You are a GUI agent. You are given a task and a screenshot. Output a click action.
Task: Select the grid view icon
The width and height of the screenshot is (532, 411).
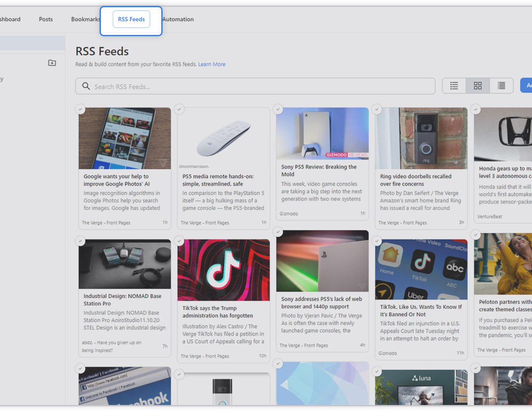tap(478, 85)
